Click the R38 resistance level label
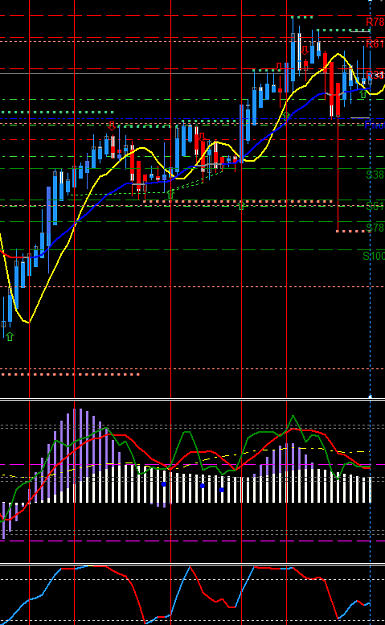385x625 pixels. pyautogui.click(x=375, y=75)
